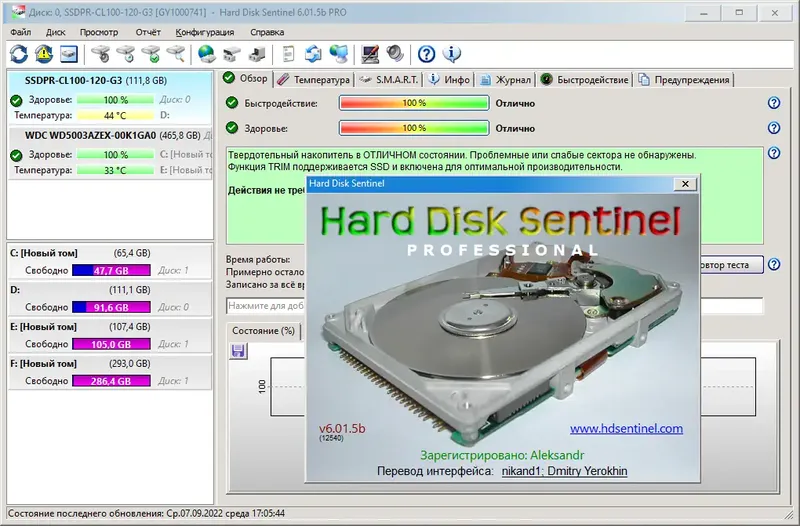Click the 91,6 GB free space bar
Viewport: 800px width, 526px height.
(x=111, y=307)
